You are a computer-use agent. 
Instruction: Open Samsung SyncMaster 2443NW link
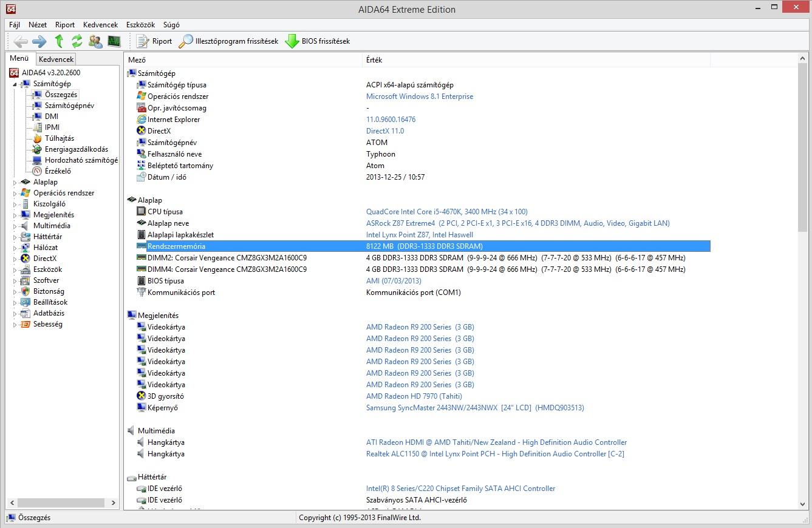(475, 408)
